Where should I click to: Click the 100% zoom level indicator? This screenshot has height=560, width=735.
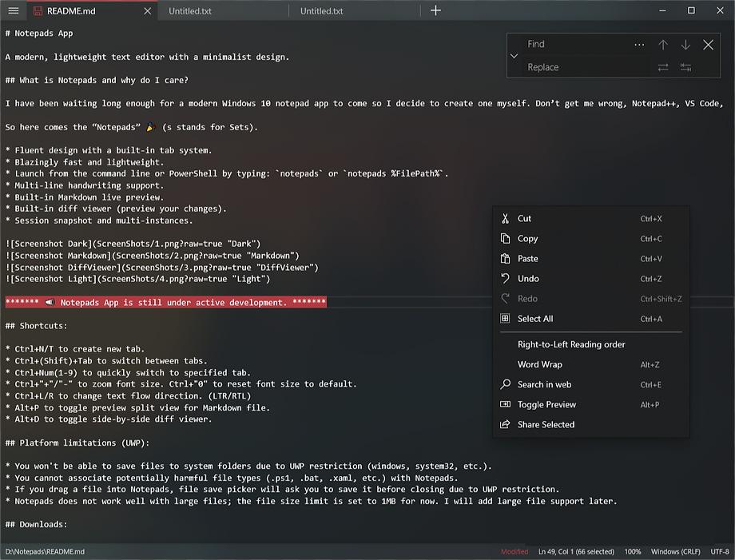632,551
